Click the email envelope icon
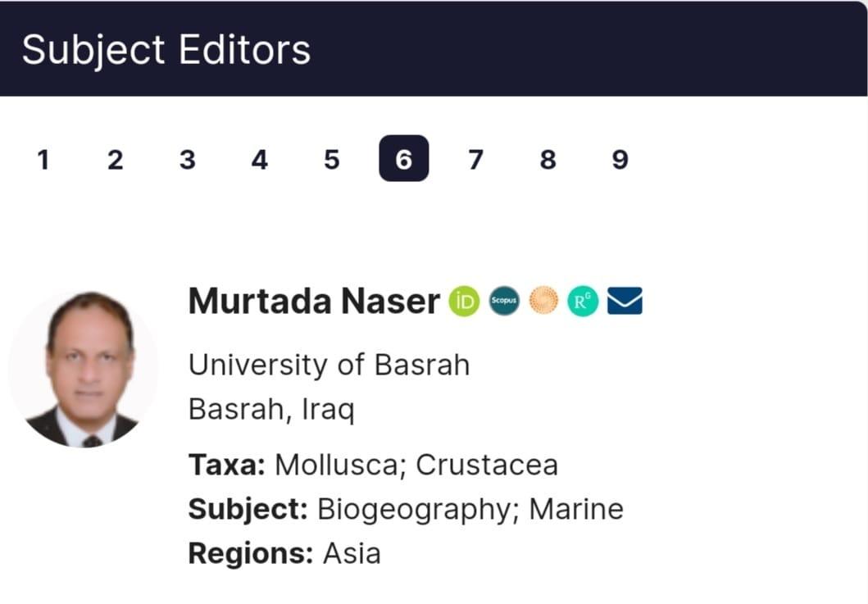The height and width of the screenshot is (604, 868). (x=625, y=302)
